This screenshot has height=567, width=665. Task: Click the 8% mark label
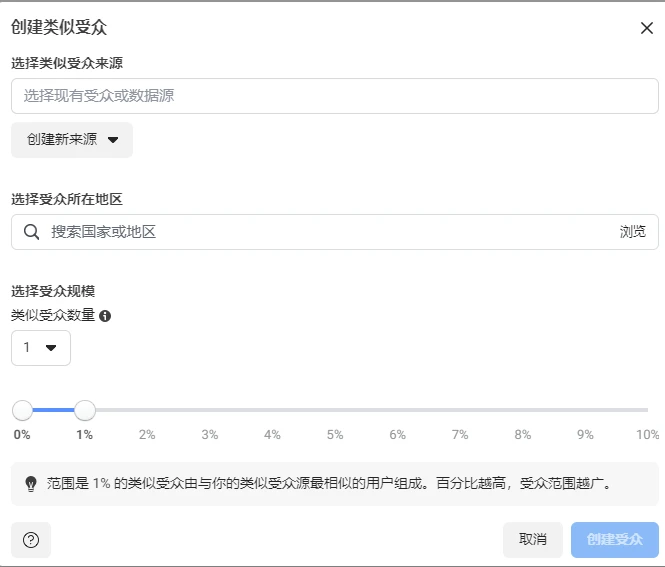point(522,435)
